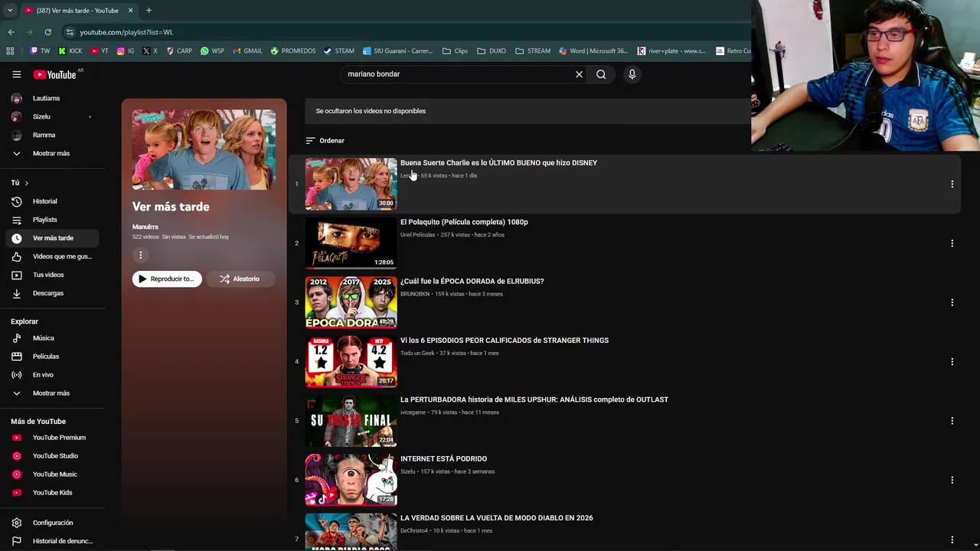Open the browser apps grid icon
This screenshot has width=980, height=551.
pyautogui.click(x=10, y=51)
